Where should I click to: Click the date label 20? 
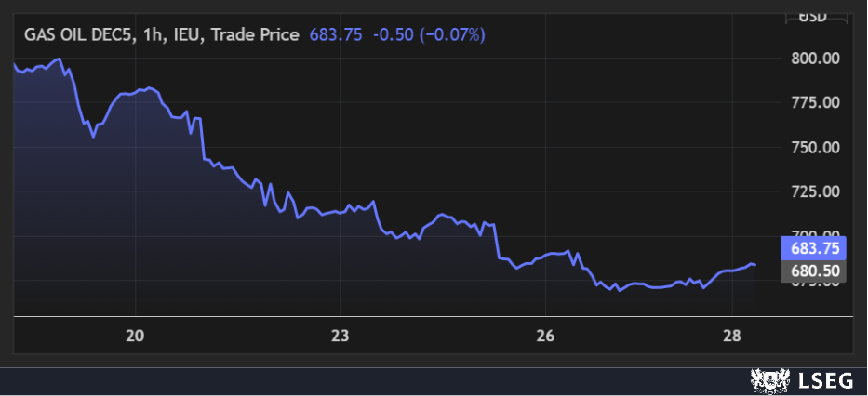click(x=136, y=335)
